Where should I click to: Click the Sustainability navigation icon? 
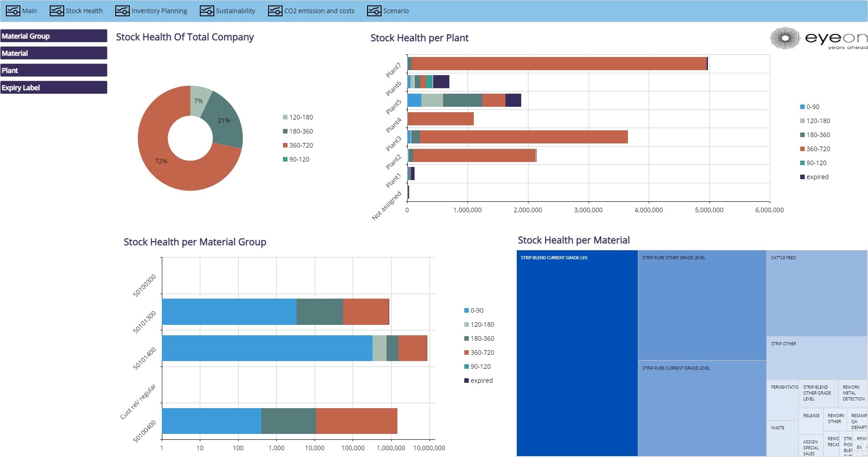207,11
